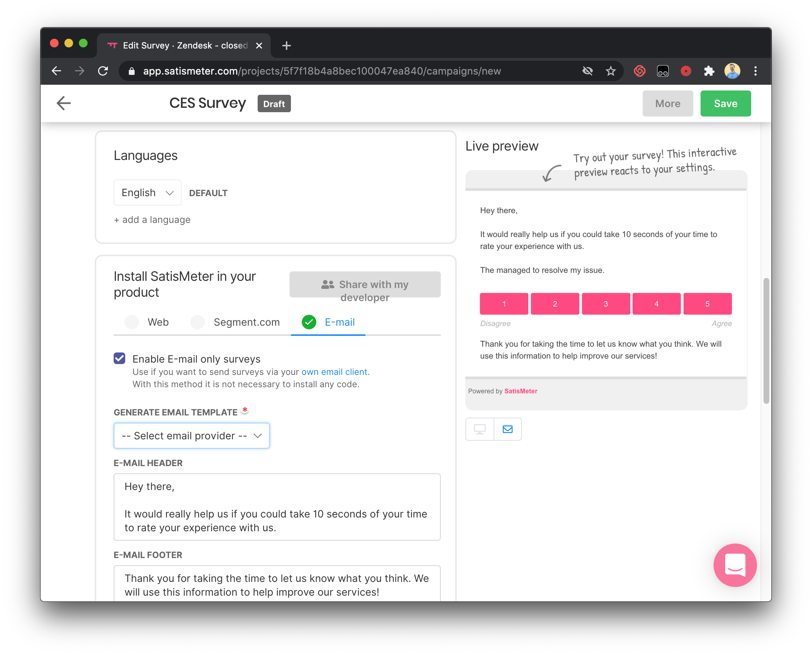Click the browser back arrow
This screenshot has height=655, width=812.
click(x=56, y=71)
